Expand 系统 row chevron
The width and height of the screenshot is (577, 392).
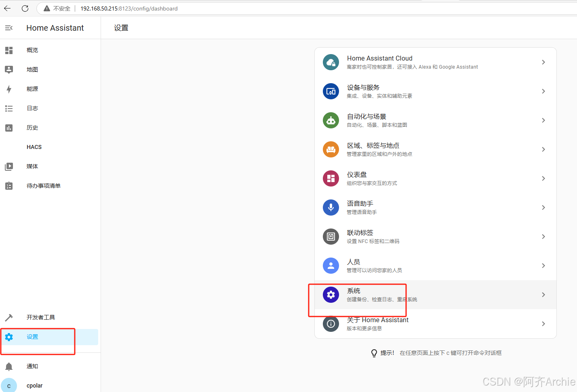(x=543, y=295)
